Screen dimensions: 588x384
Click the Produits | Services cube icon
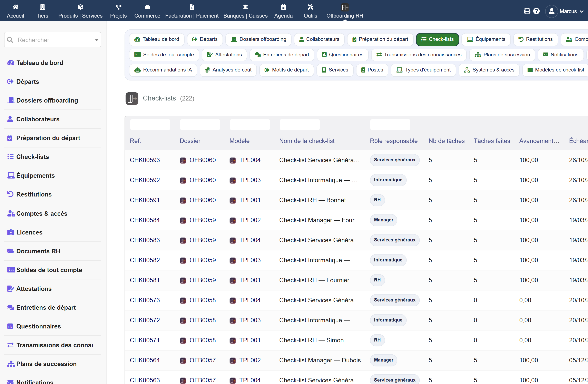pyautogui.click(x=80, y=7)
